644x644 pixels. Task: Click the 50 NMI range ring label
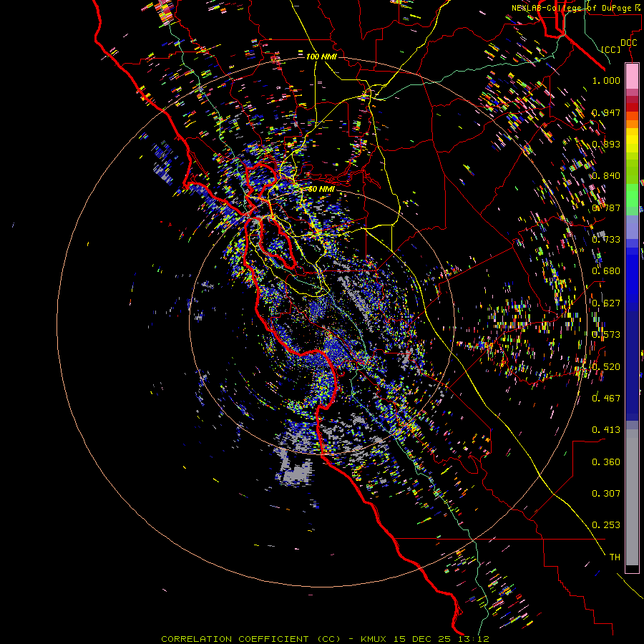[x=321, y=189]
